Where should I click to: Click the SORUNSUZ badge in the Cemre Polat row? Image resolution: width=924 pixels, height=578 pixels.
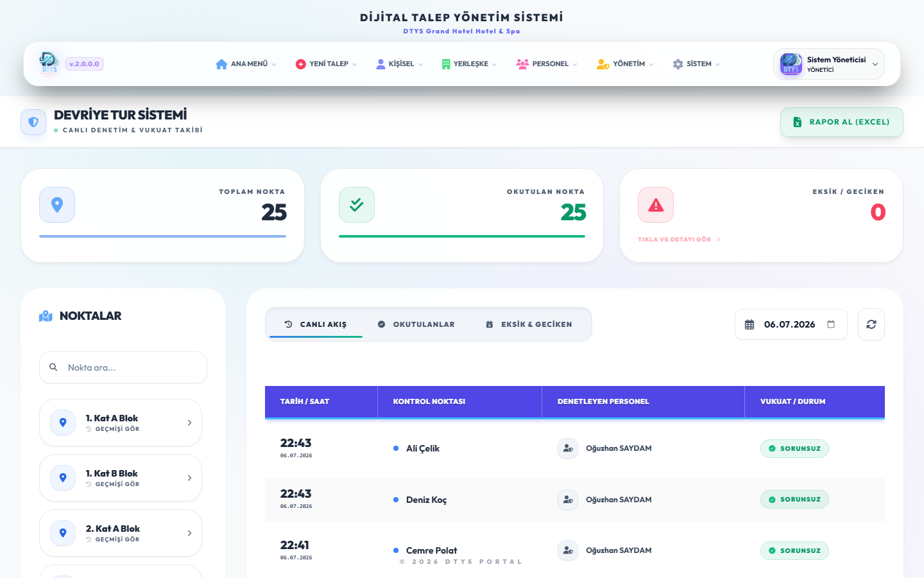coord(794,550)
